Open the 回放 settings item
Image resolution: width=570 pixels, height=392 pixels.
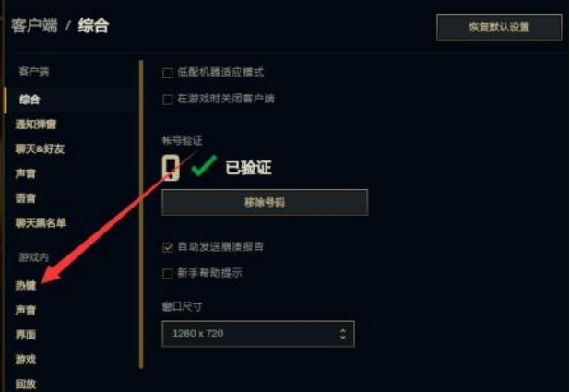pyautogui.click(x=26, y=384)
